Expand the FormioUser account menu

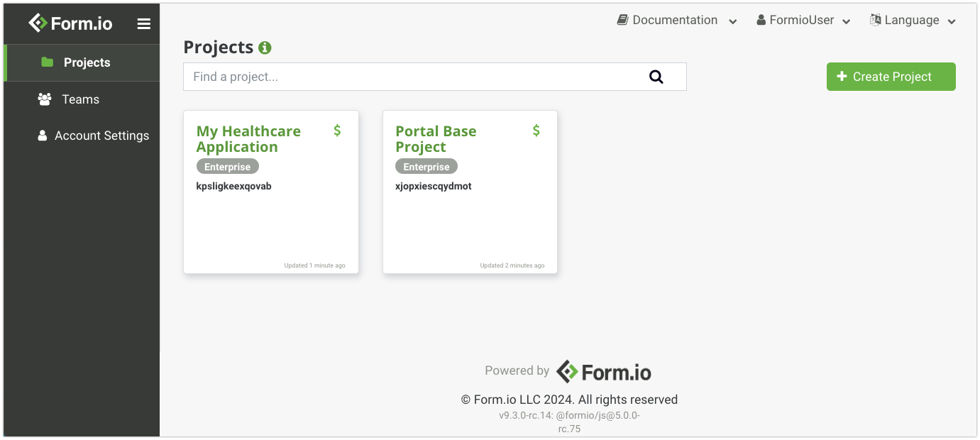pyautogui.click(x=803, y=21)
